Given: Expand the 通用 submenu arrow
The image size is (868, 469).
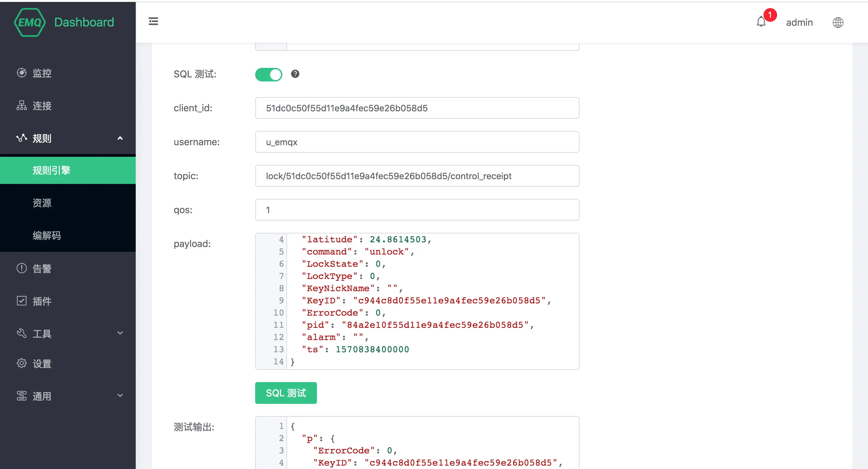Looking at the screenshot, I should point(120,395).
